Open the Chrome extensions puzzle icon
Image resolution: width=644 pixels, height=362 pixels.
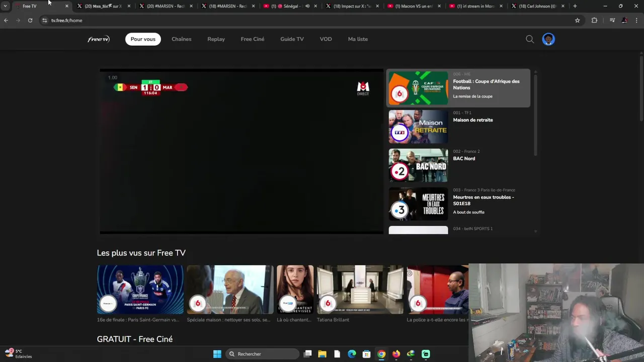click(594, 21)
